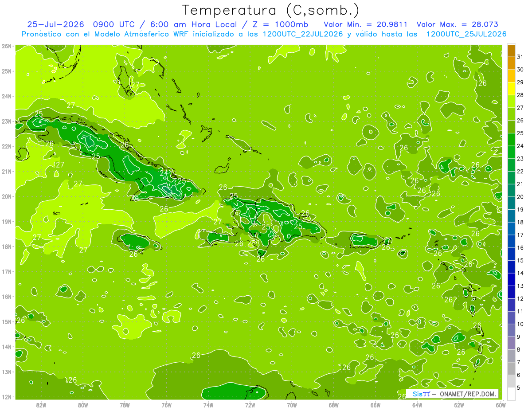532x411 pixels.
Task: Click 'Valor Min. = 20.9811' text
Action: coord(366,24)
